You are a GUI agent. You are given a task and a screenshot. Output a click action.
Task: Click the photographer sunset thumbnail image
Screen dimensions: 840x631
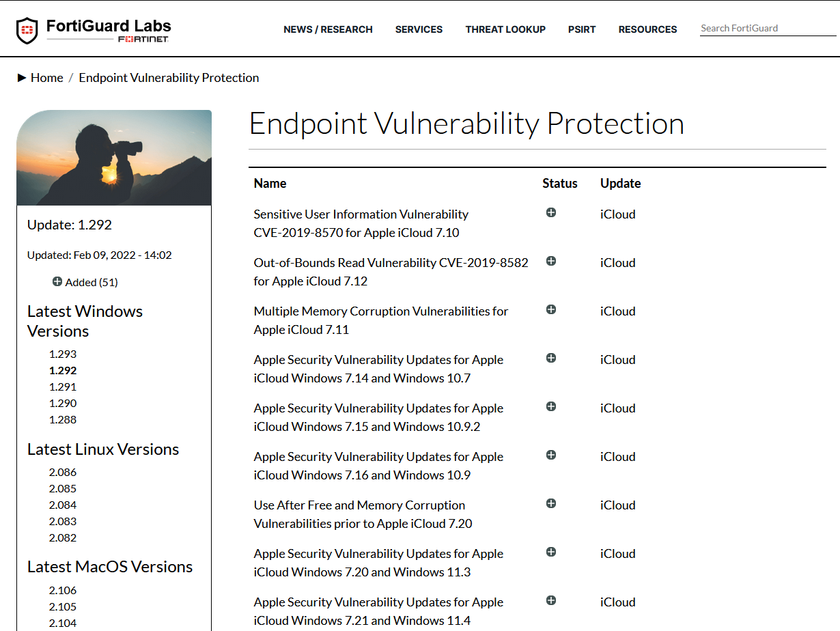point(113,157)
